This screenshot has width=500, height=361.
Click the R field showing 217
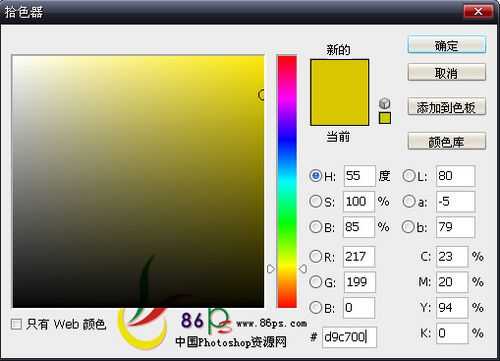click(x=359, y=256)
